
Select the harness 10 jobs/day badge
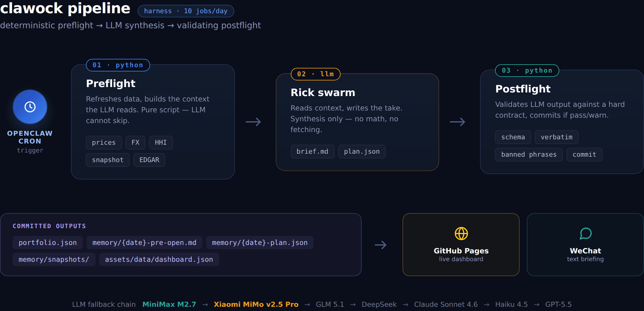click(186, 11)
